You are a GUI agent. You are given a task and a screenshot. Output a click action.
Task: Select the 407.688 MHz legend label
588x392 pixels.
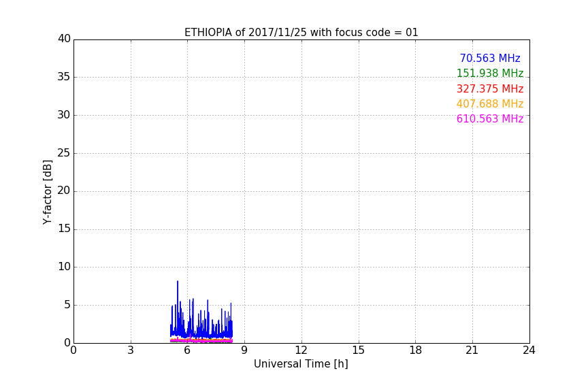(490, 104)
